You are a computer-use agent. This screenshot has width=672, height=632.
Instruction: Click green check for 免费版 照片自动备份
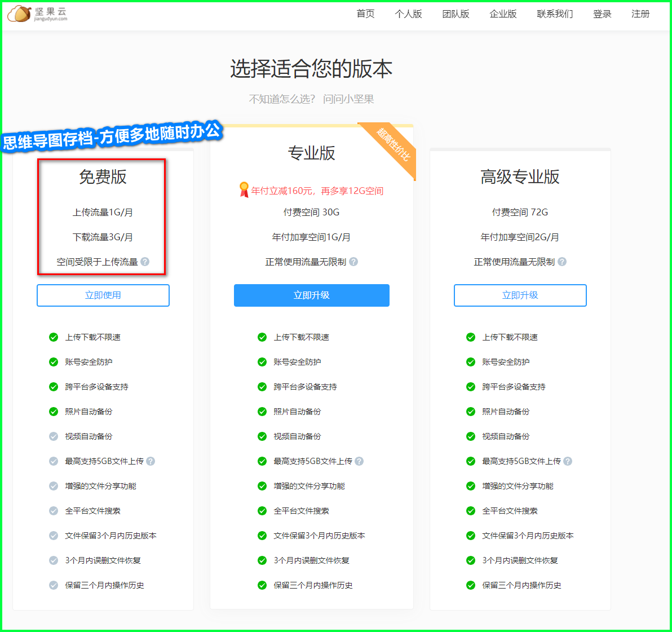[x=54, y=412]
